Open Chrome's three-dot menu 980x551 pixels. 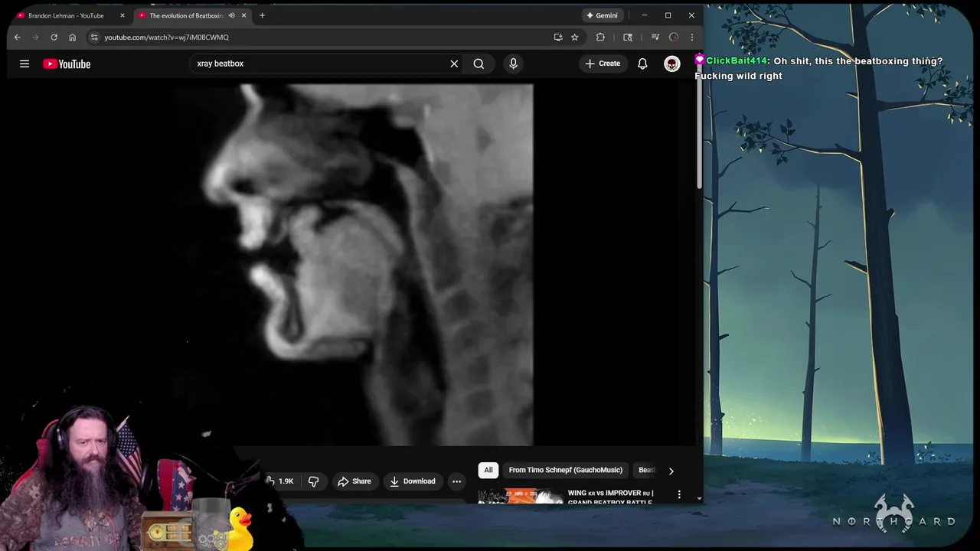(x=692, y=37)
